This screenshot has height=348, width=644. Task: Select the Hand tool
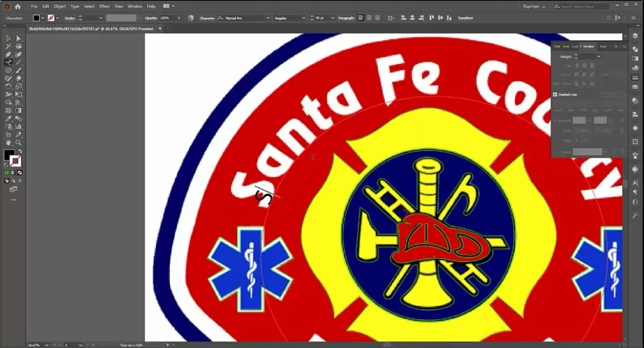[8, 143]
